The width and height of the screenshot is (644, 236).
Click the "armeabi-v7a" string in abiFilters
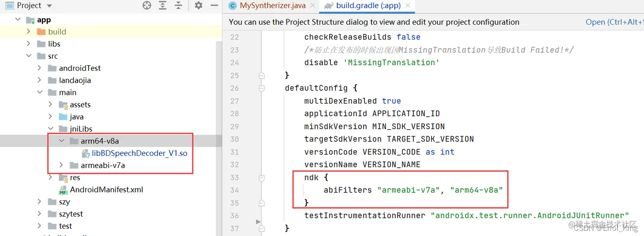point(408,190)
